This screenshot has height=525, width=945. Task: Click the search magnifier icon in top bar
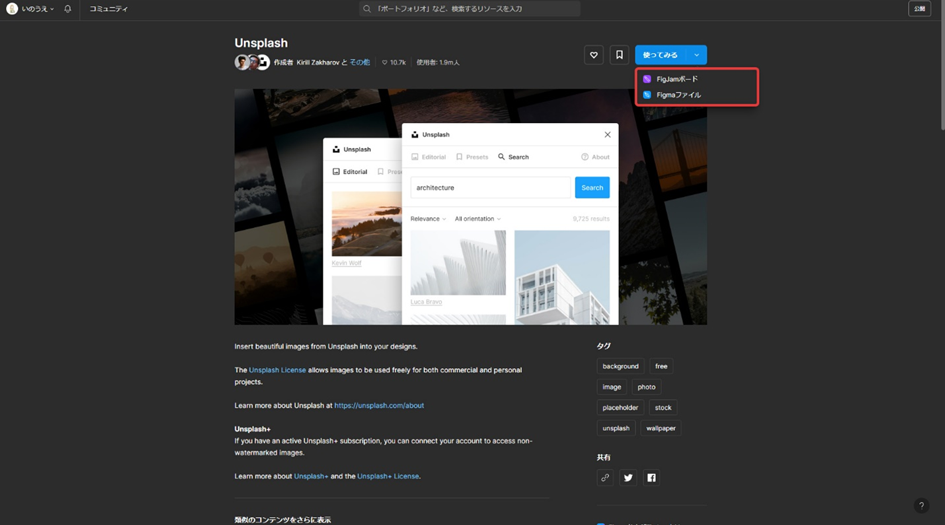[366, 9]
